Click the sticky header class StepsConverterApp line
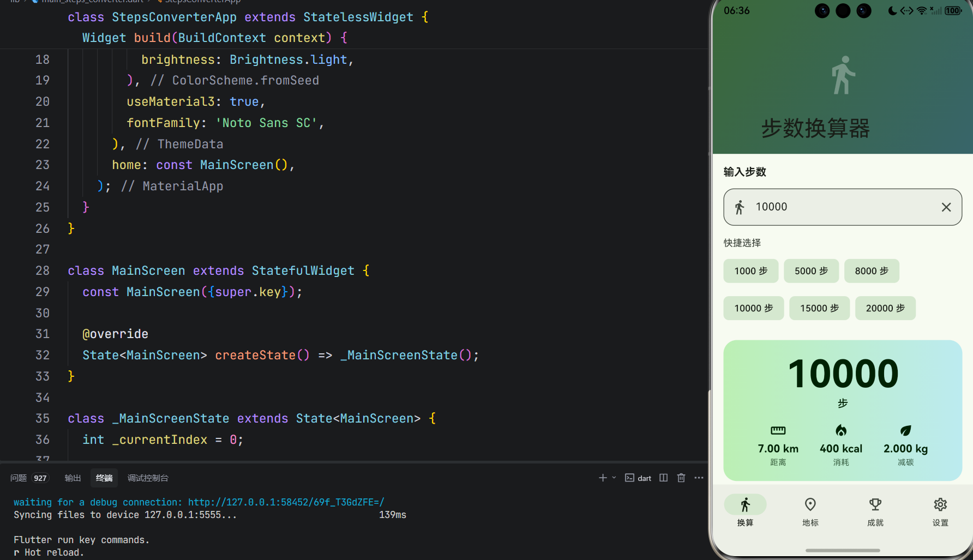The height and width of the screenshot is (560, 973). click(x=248, y=17)
